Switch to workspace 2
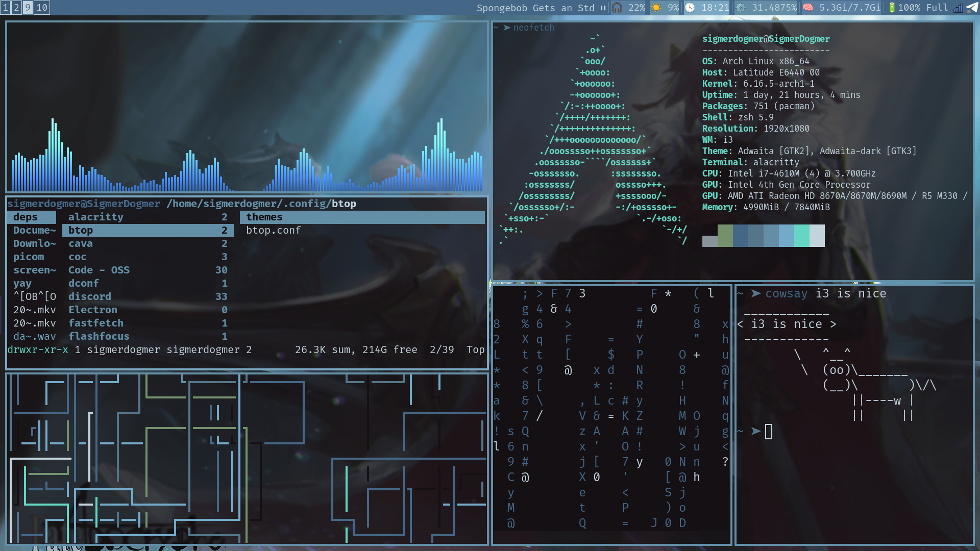 pyautogui.click(x=16, y=8)
